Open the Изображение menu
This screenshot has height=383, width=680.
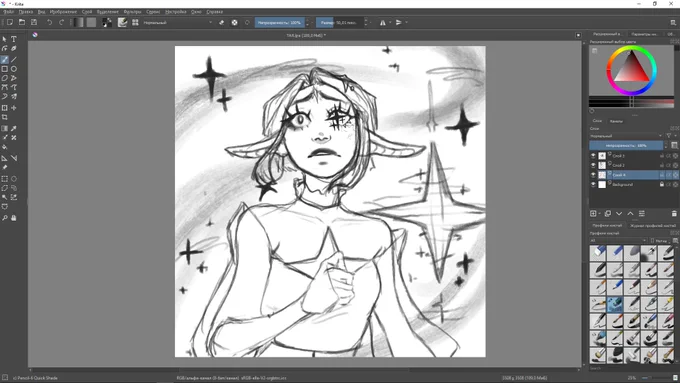click(63, 12)
